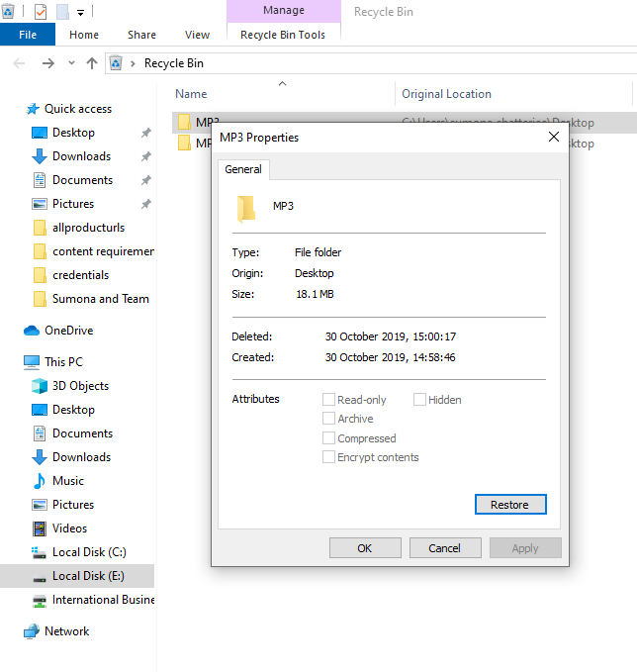637x672 pixels.
Task: Click the pin icon beside Documents
Action: [x=146, y=180]
